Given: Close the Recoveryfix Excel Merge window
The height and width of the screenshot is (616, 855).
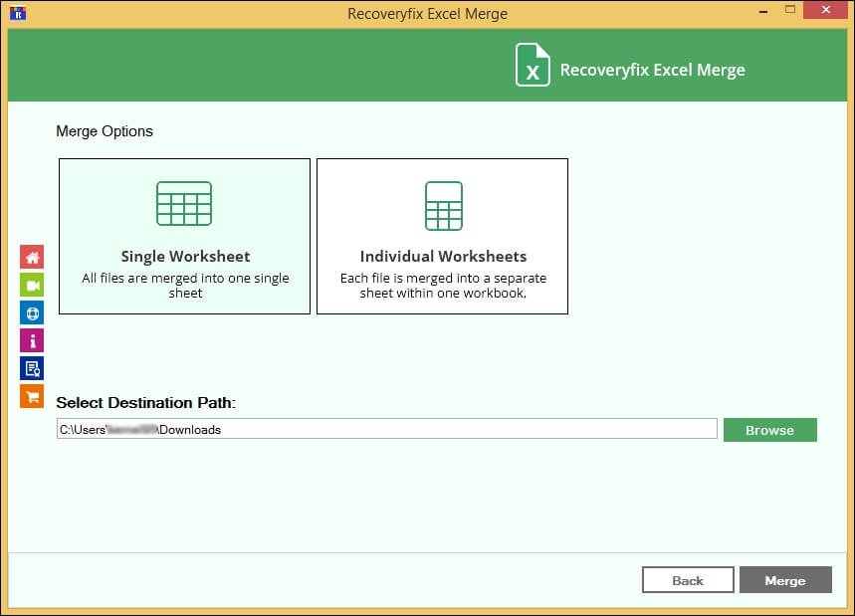Looking at the screenshot, I should (825, 10).
